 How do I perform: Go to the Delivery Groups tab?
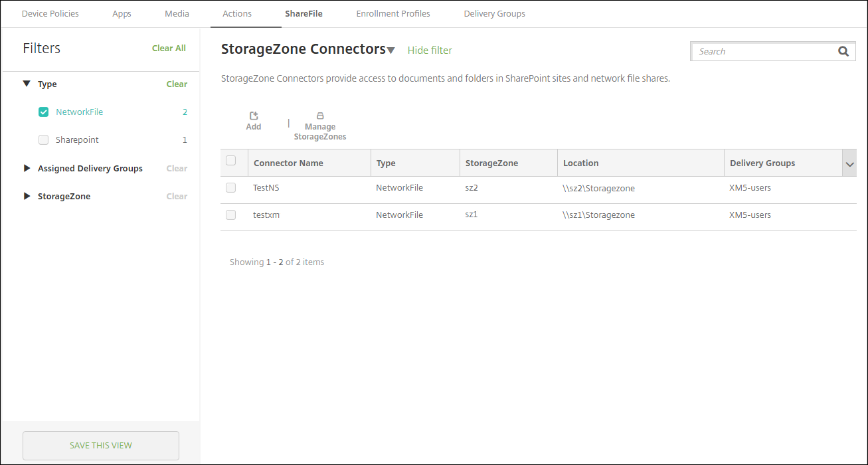pos(494,13)
